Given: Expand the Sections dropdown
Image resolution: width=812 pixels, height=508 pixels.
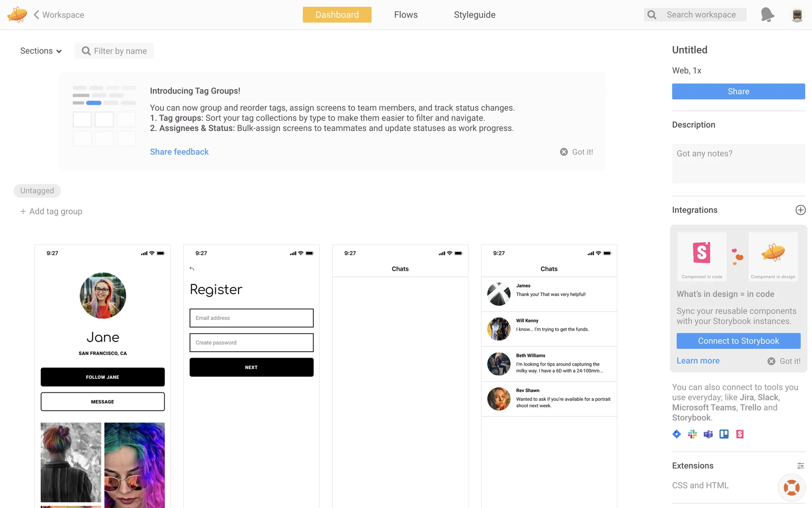Looking at the screenshot, I should [41, 51].
